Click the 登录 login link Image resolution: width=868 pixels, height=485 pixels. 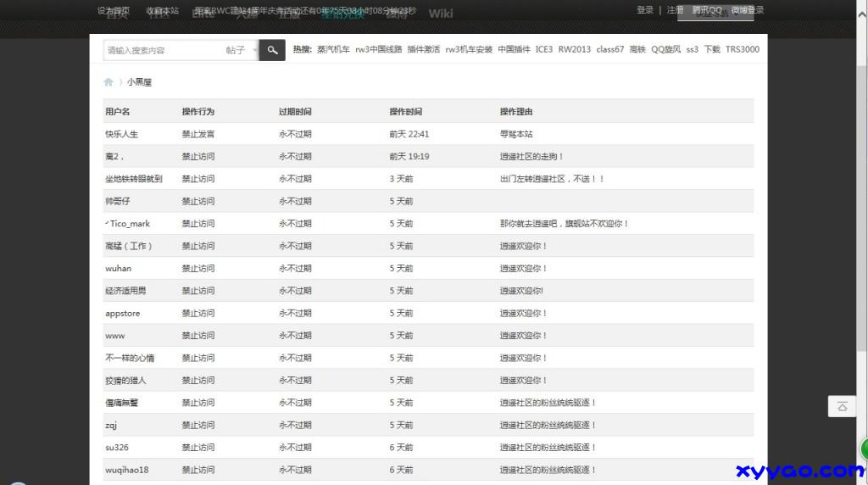[645, 10]
